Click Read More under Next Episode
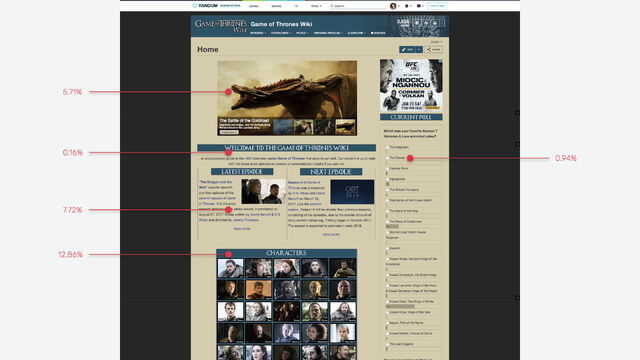640x360 pixels. (331, 235)
